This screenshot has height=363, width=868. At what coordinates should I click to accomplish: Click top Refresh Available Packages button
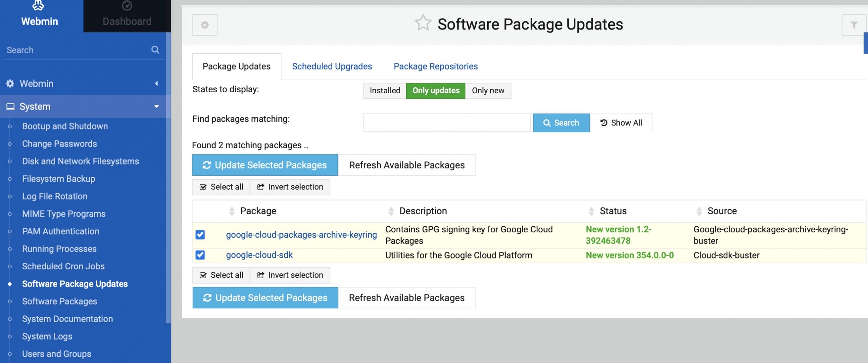pos(407,165)
